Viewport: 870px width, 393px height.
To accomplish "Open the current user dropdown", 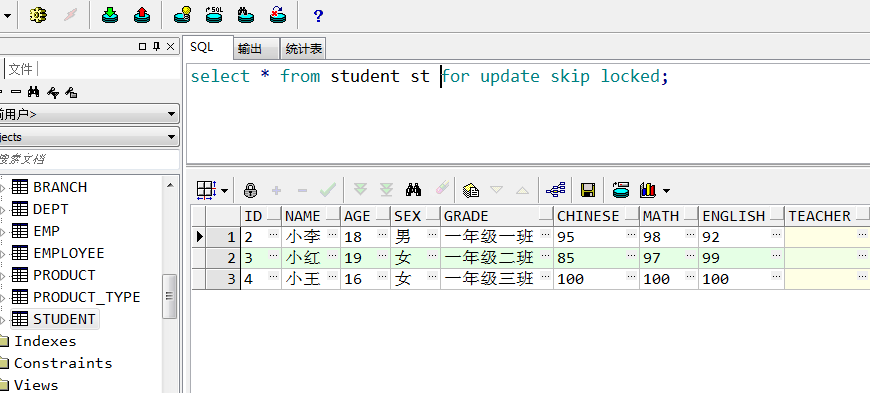I will (x=171, y=115).
